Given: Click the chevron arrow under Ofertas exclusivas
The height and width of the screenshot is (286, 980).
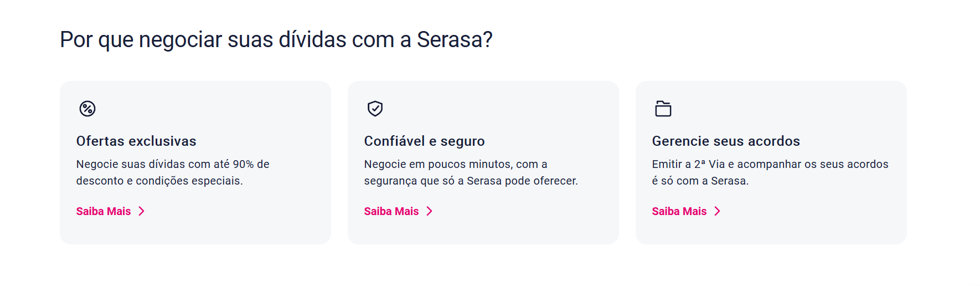Looking at the screenshot, I should click(142, 211).
